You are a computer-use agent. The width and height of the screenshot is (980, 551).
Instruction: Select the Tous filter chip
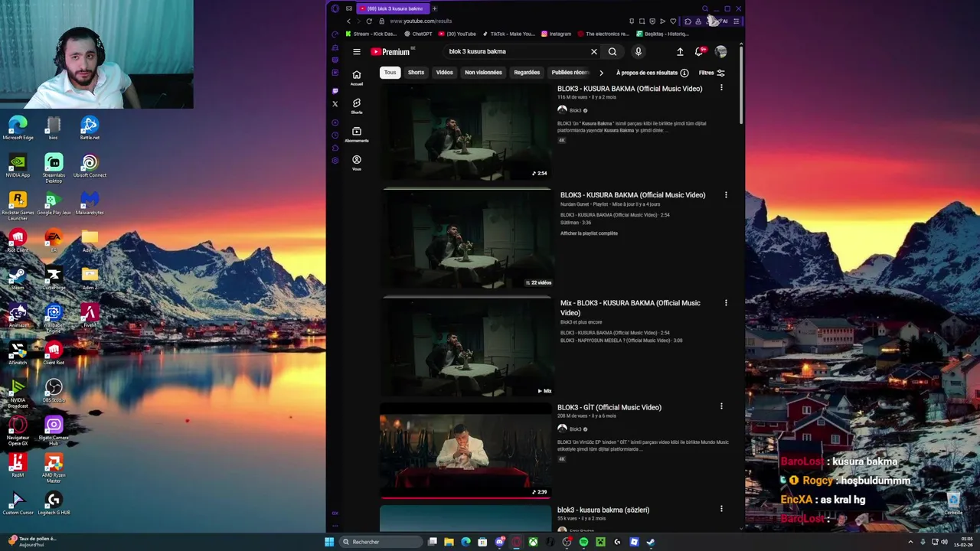(x=390, y=73)
